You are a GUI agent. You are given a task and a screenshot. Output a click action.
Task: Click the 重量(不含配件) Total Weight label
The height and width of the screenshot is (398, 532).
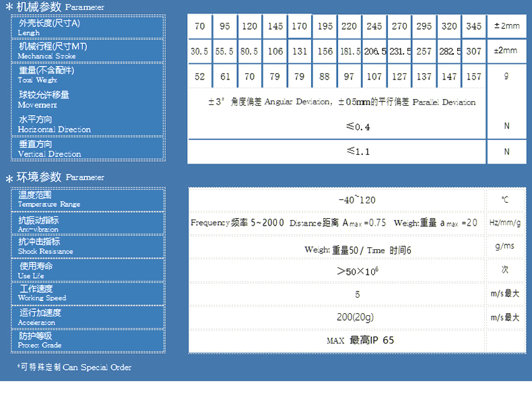click(x=46, y=75)
